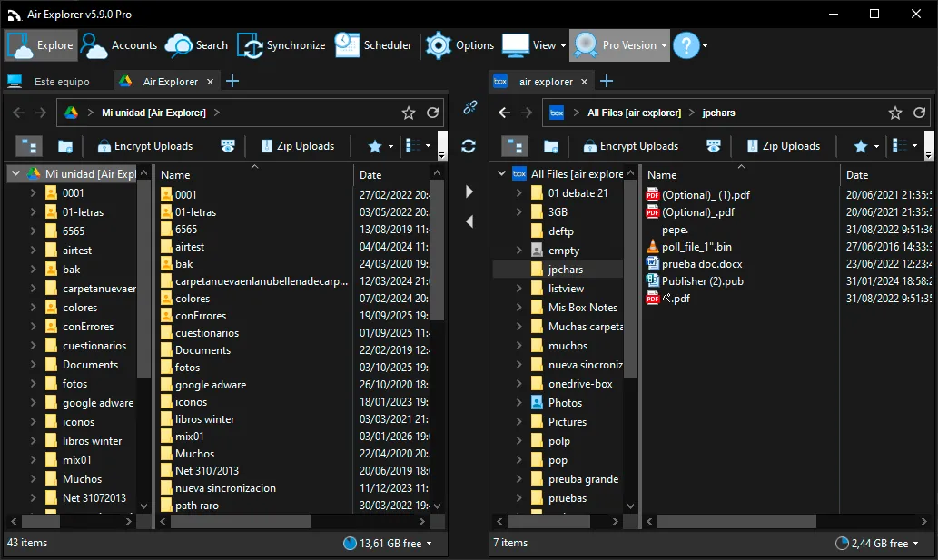The image size is (938, 560).
Task: Click the sync panes circular arrows icon
Action: tap(469, 146)
